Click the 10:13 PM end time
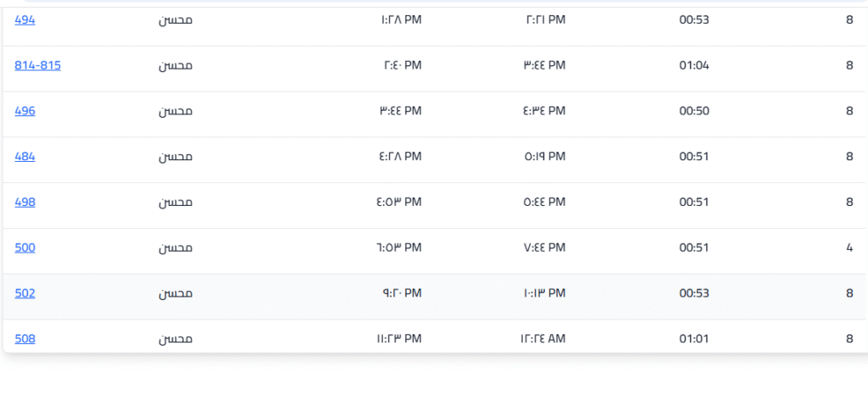 pyautogui.click(x=543, y=293)
